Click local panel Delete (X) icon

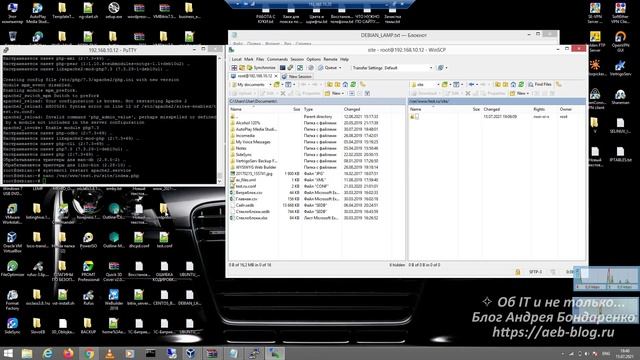[x=283, y=93]
